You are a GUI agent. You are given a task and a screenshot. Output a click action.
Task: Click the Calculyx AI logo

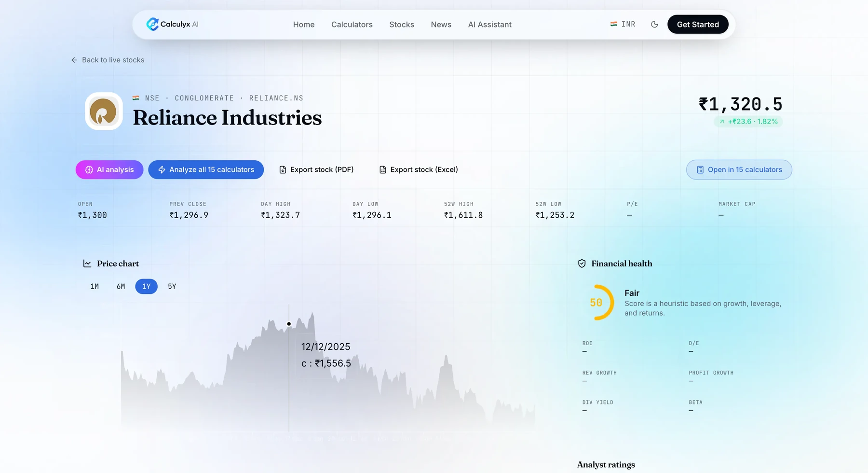(x=172, y=24)
